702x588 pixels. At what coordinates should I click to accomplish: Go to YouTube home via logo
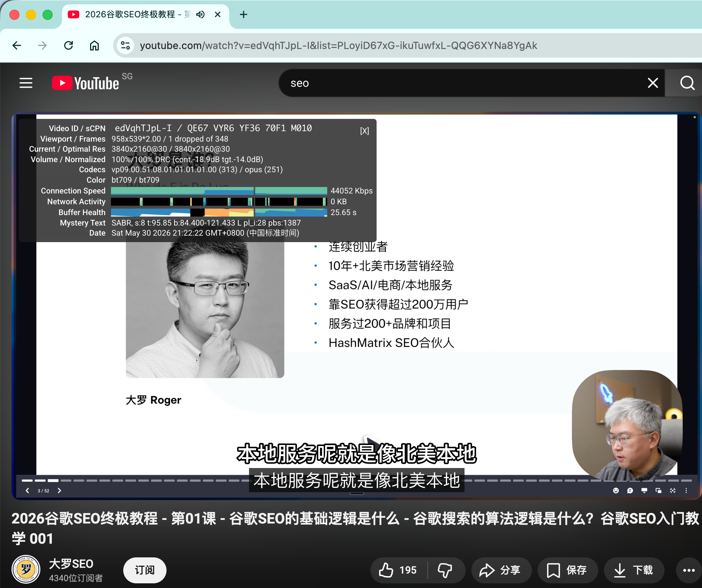[x=86, y=83]
